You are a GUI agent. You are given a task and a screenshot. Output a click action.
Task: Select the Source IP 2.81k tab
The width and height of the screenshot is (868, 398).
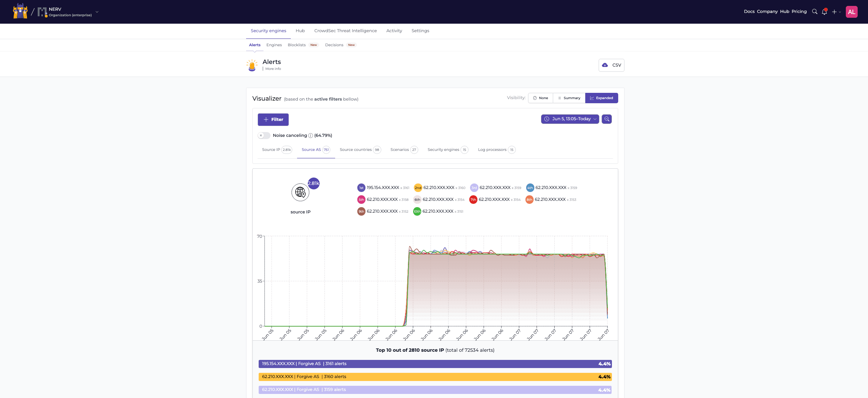tap(277, 150)
